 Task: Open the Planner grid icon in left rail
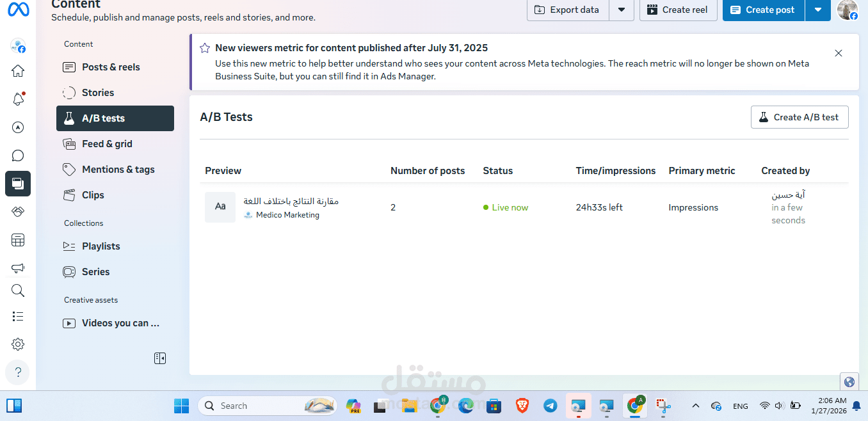point(18,240)
